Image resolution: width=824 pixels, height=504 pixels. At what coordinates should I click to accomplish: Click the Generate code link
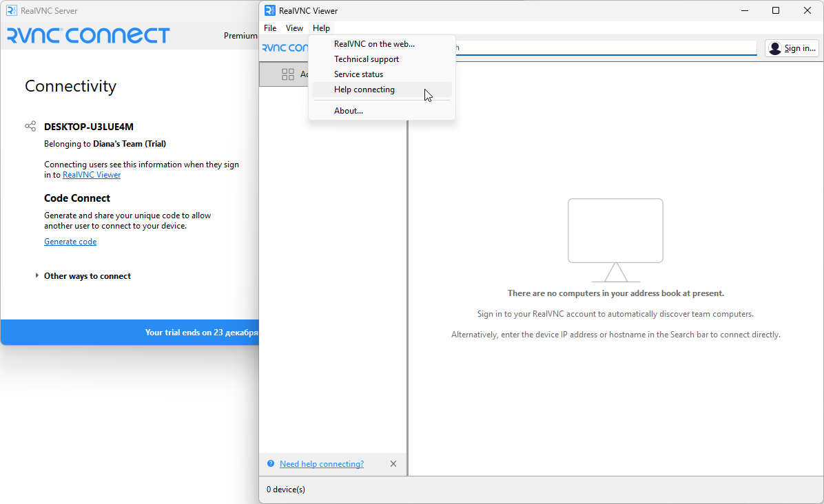(70, 241)
